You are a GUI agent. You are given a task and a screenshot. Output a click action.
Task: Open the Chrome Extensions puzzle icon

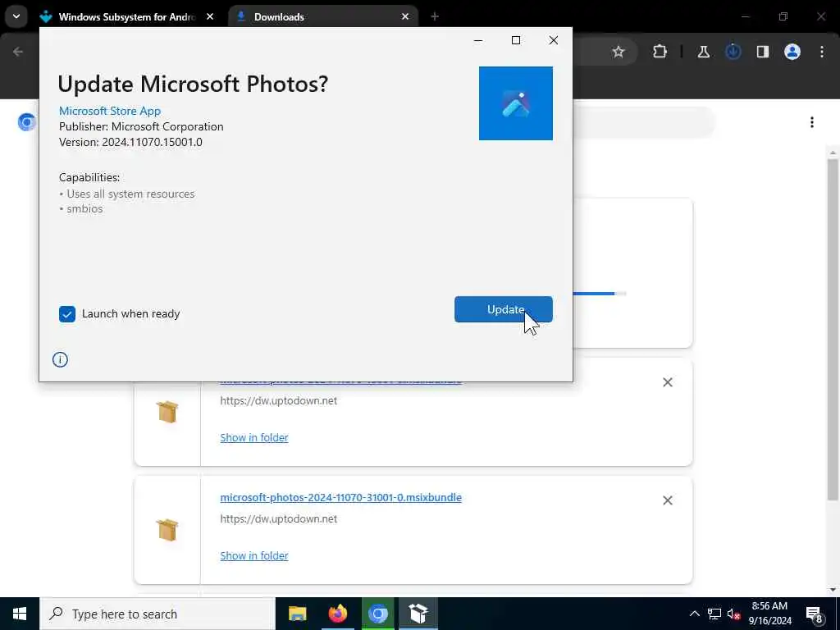660,52
